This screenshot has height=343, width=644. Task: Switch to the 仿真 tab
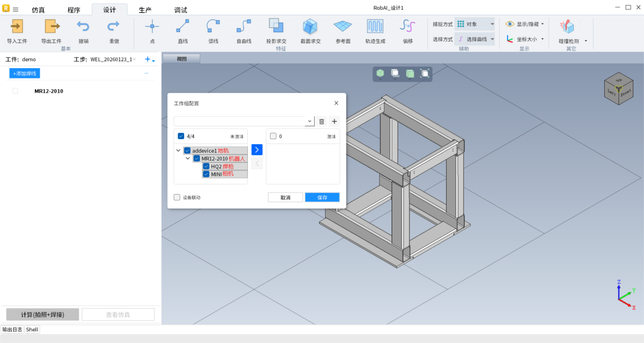coord(38,10)
